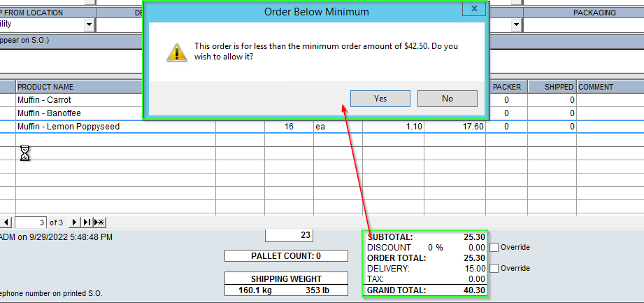Jump to last record in navigator
The image size is (644, 303).
(87, 222)
